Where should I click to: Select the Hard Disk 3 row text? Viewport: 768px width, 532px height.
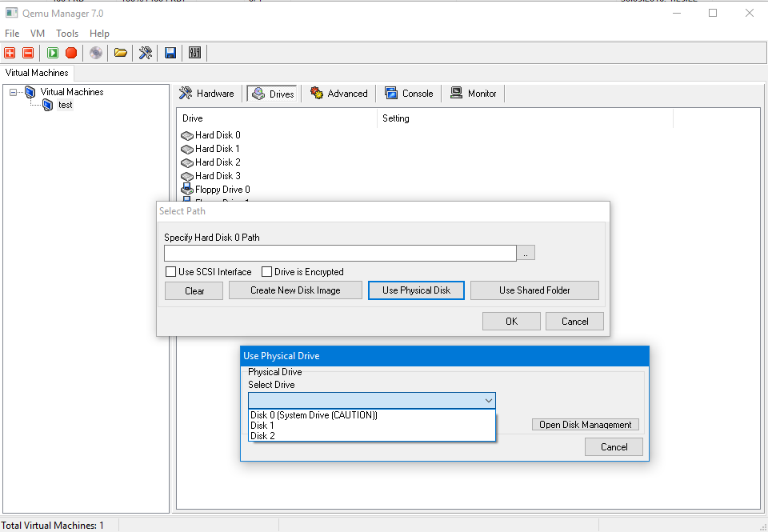(x=218, y=176)
